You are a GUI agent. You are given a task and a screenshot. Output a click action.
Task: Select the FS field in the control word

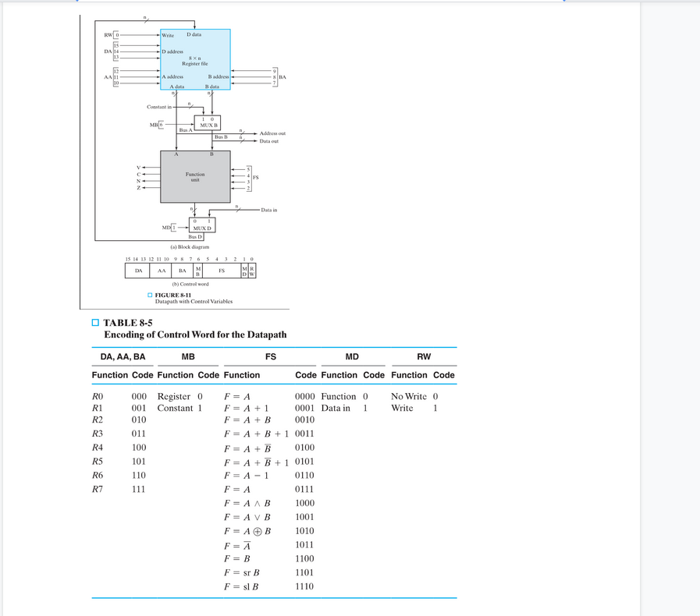[x=221, y=271]
